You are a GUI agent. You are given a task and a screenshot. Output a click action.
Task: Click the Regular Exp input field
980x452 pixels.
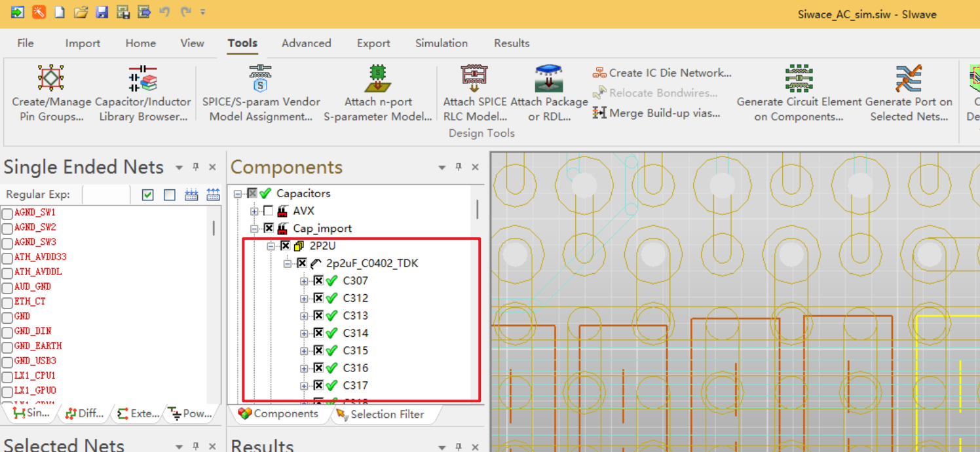point(106,195)
